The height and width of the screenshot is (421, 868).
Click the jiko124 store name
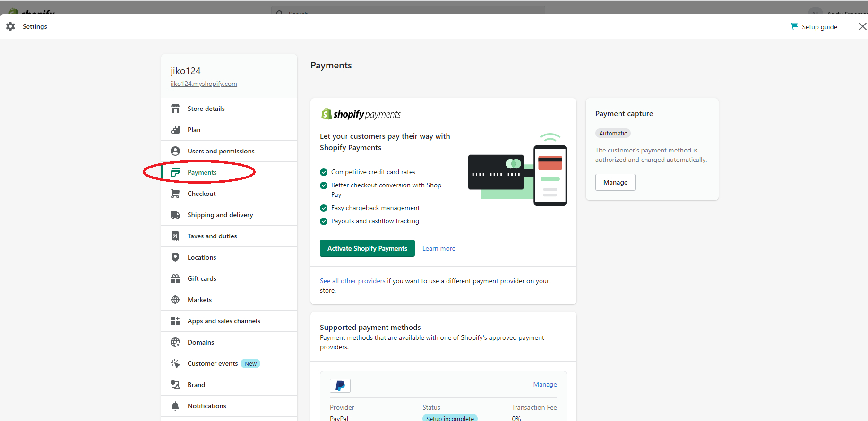tap(185, 71)
